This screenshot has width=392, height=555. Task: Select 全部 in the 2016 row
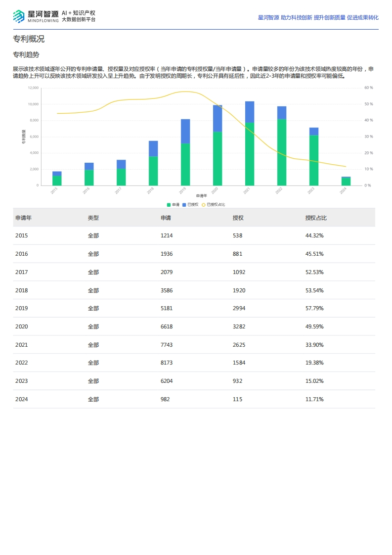93,254
